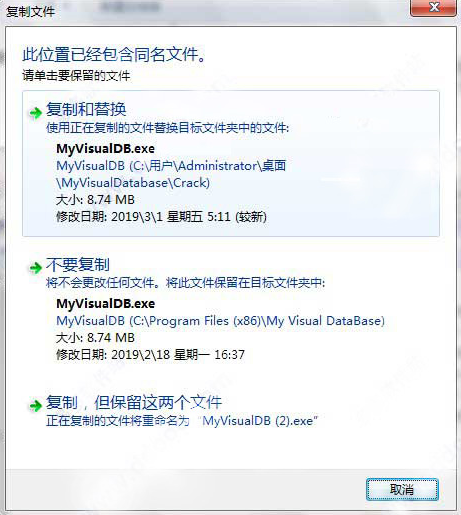Select the 不要复制 option heading
The width and height of the screenshot is (461, 515).
click(x=78, y=265)
